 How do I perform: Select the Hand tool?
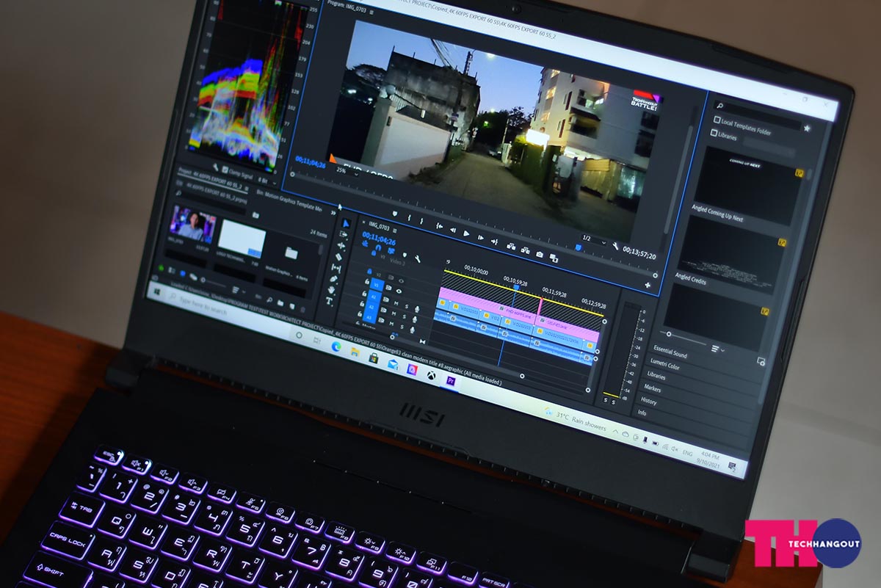click(x=333, y=290)
